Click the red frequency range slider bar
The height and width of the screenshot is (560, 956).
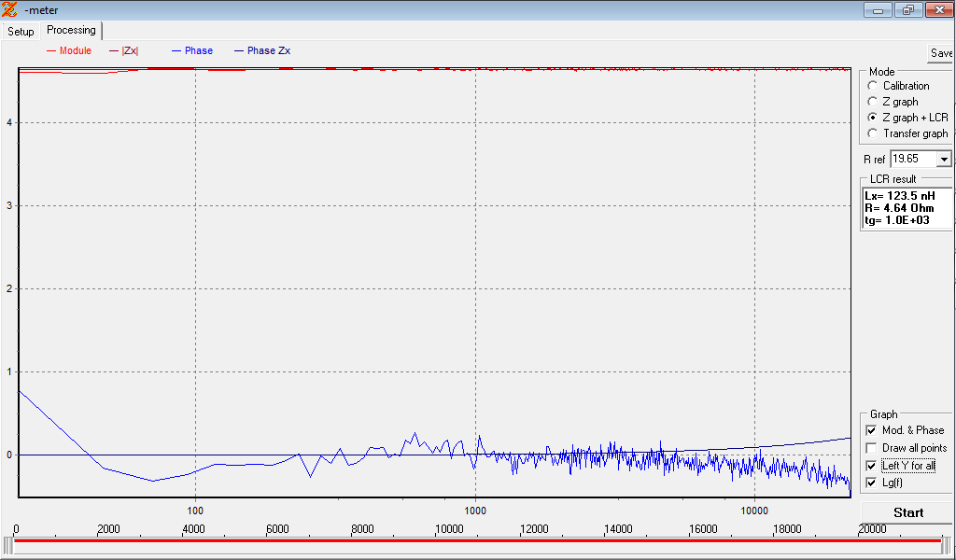pos(477,540)
